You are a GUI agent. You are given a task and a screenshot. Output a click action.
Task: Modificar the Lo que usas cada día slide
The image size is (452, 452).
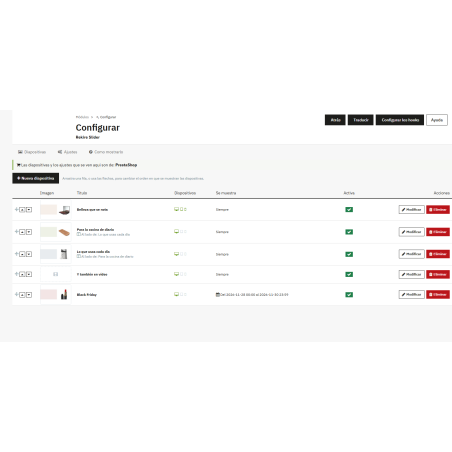pyautogui.click(x=412, y=254)
